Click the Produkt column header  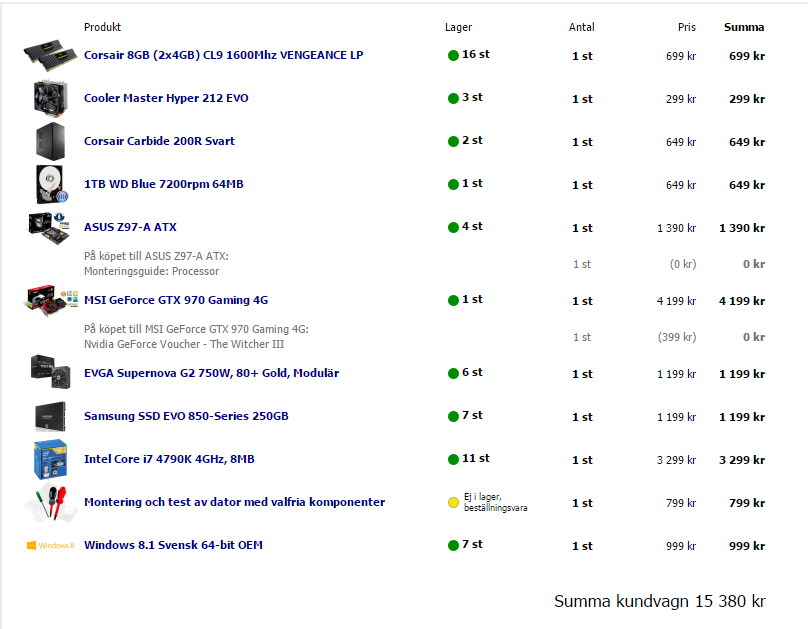point(103,27)
